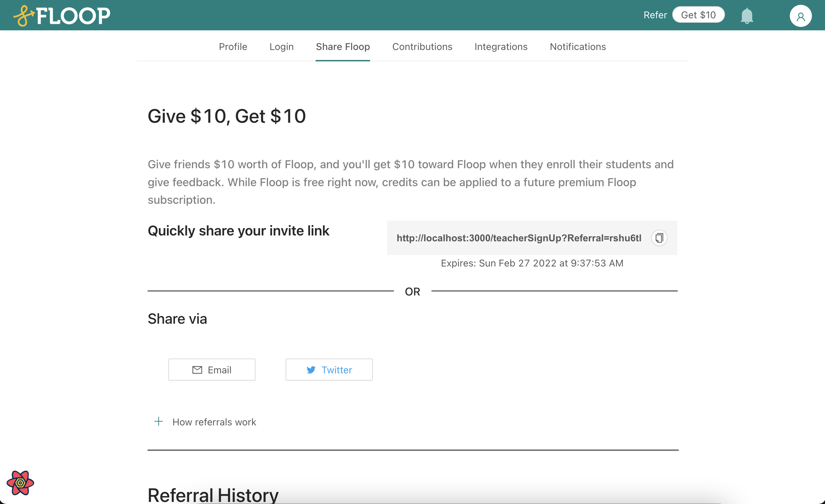Share the invite via the Email button
This screenshot has width=825, height=504.
212,370
